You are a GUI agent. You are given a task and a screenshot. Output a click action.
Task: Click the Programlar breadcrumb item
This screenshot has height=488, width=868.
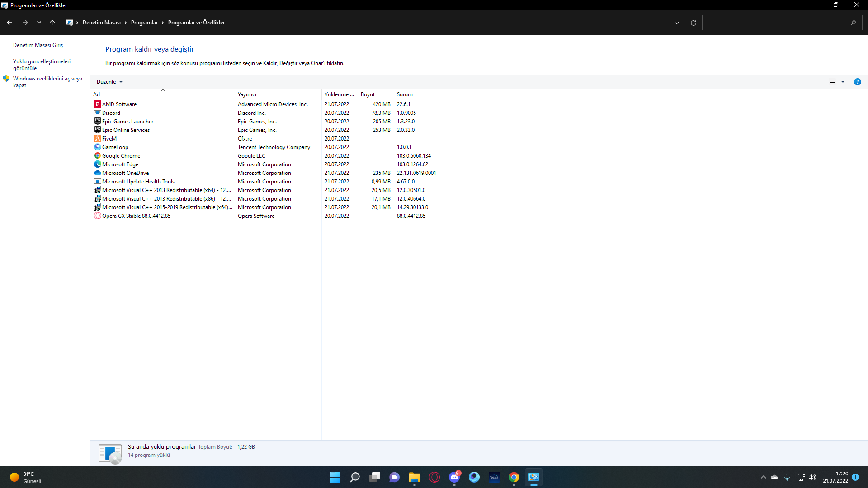pyautogui.click(x=144, y=23)
